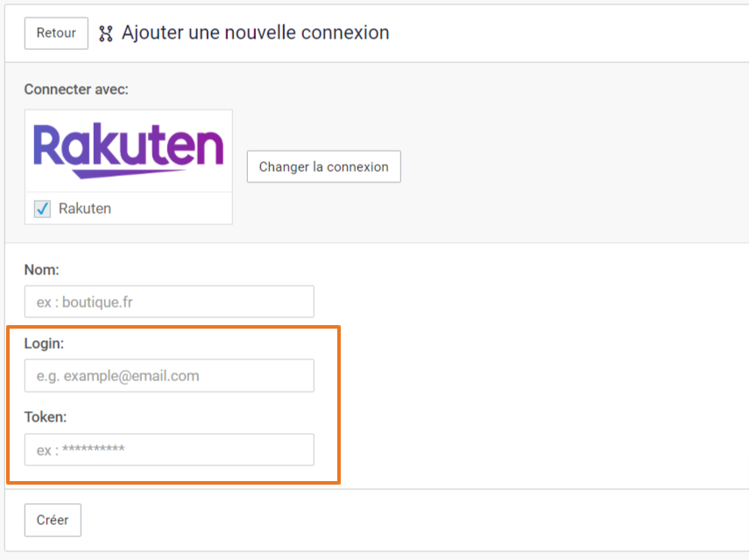Click the 'Ajouter une nouvelle connexion' heading
The image size is (749, 560).
pyautogui.click(x=256, y=32)
